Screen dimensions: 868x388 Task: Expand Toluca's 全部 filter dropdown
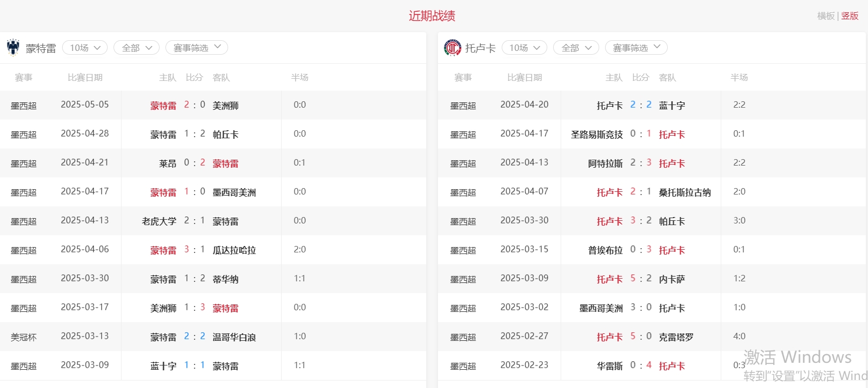click(576, 48)
